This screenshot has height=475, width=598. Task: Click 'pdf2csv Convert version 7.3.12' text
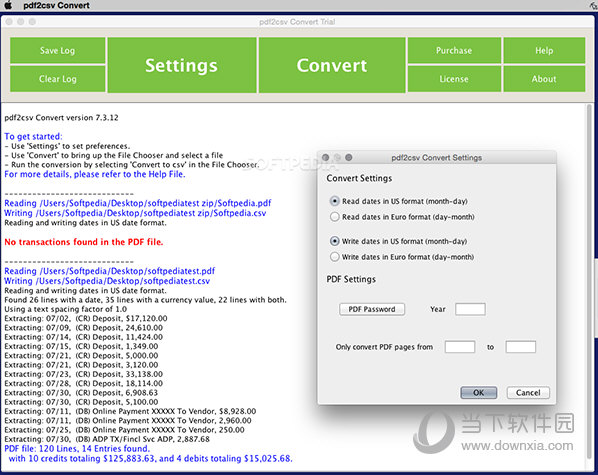coord(61,118)
